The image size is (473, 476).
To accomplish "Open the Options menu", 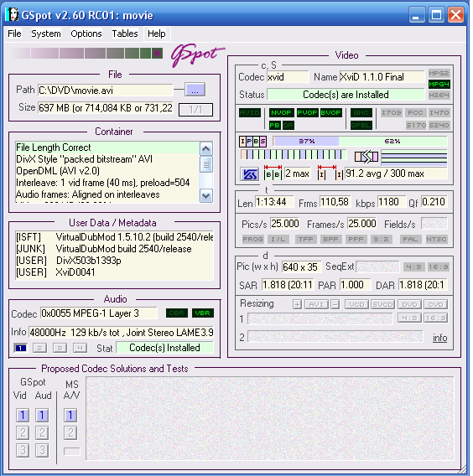I will (86, 34).
